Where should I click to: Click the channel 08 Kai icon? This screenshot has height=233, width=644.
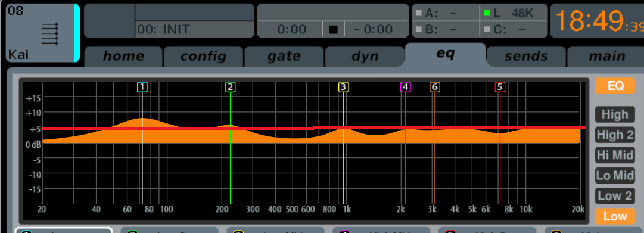49,34
